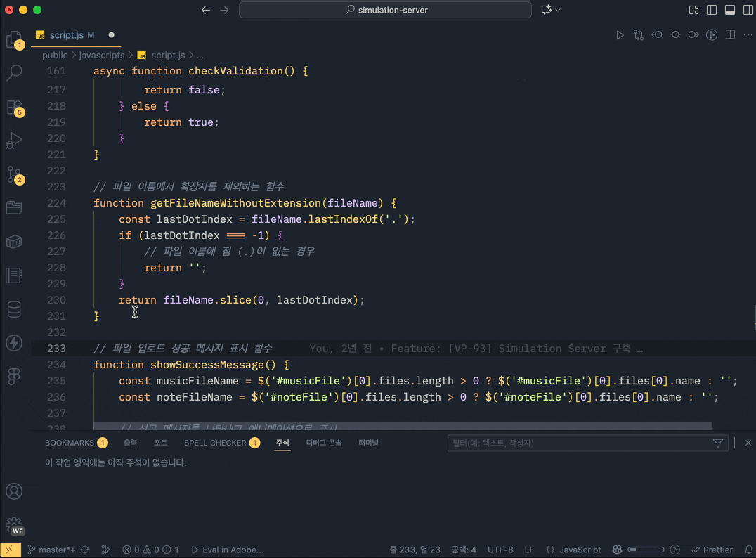Click the Prettier formatter indicator in the status bar

point(712,550)
